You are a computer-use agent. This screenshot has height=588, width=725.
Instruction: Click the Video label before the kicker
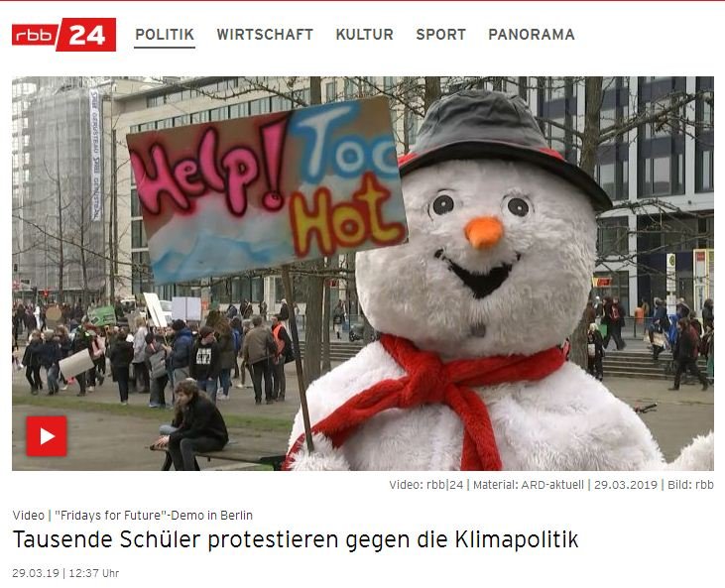click(28, 515)
